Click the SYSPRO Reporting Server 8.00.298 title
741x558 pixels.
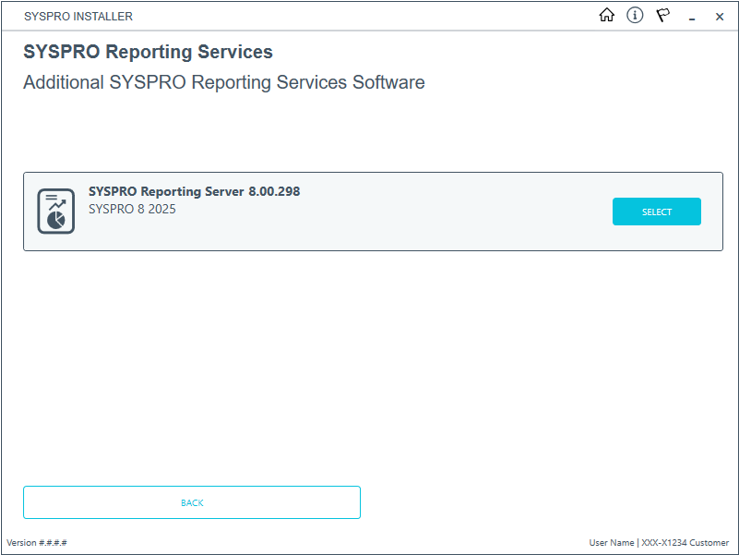[194, 191]
